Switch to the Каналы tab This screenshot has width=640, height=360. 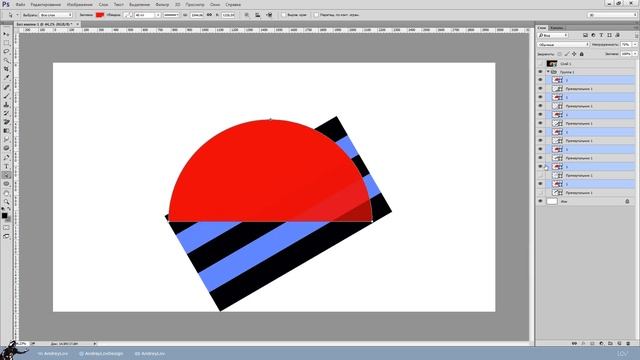click(x=556, y=28)
